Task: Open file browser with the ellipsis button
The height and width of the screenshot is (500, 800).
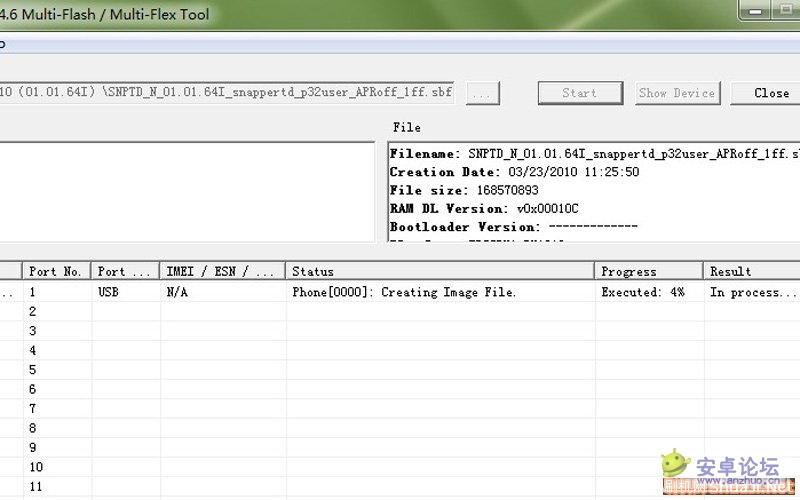Action: [x=482, y=93]
